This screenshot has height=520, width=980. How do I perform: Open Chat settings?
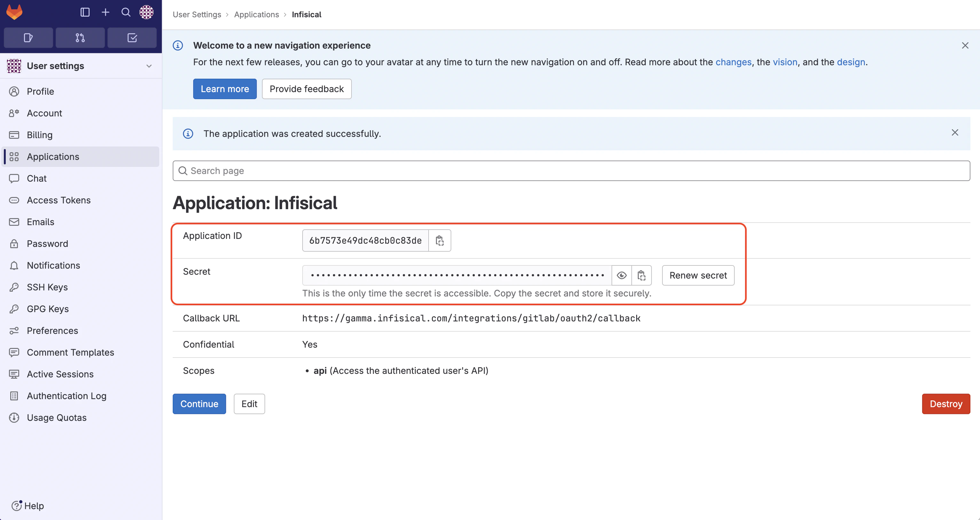pyautogui.click(x=81, y=178)
